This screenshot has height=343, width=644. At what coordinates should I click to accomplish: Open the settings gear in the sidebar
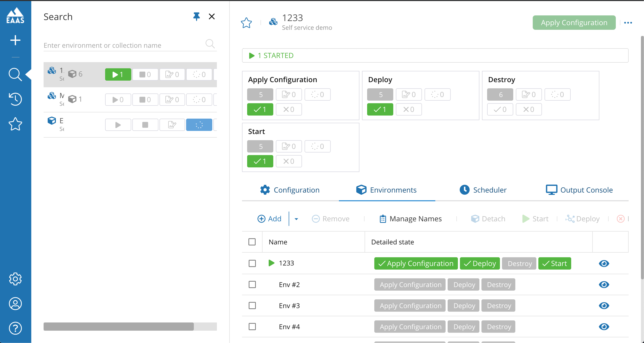(15, 279)
